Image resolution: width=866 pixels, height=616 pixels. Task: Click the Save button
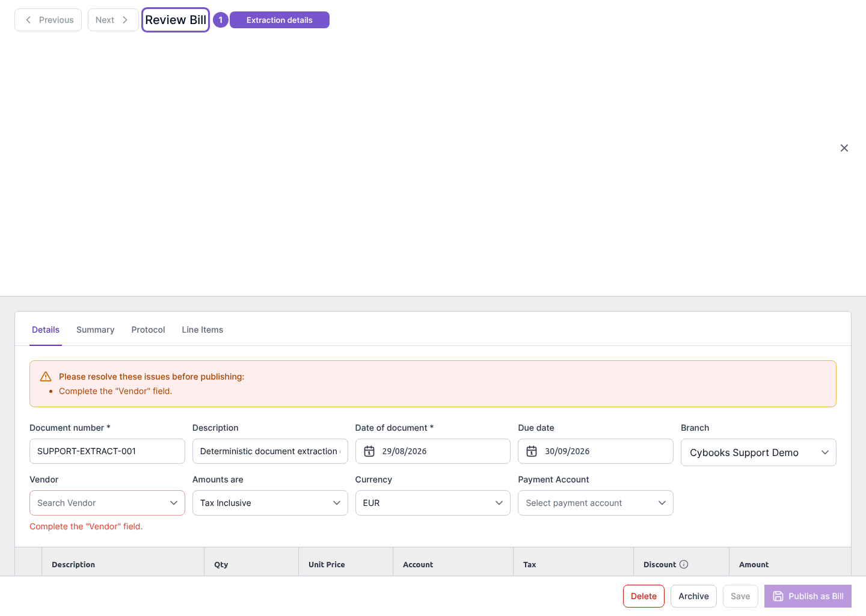click(x=740, y=596)
